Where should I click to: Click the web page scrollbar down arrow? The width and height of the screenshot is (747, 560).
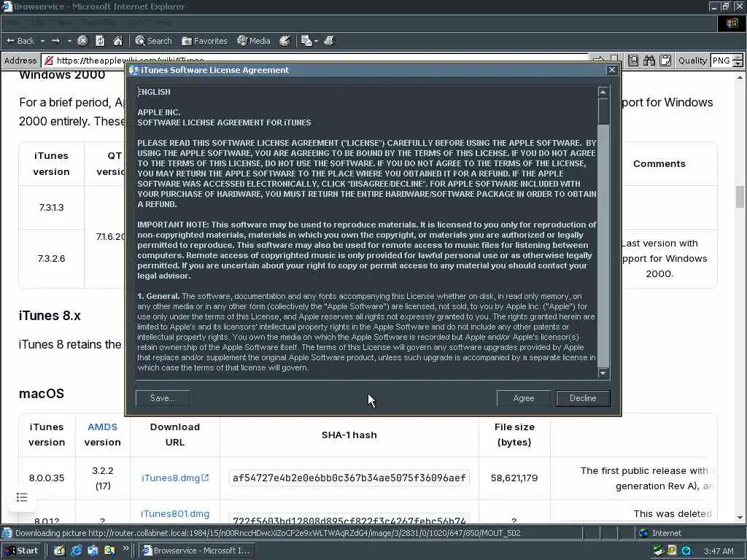click(740, 518)
